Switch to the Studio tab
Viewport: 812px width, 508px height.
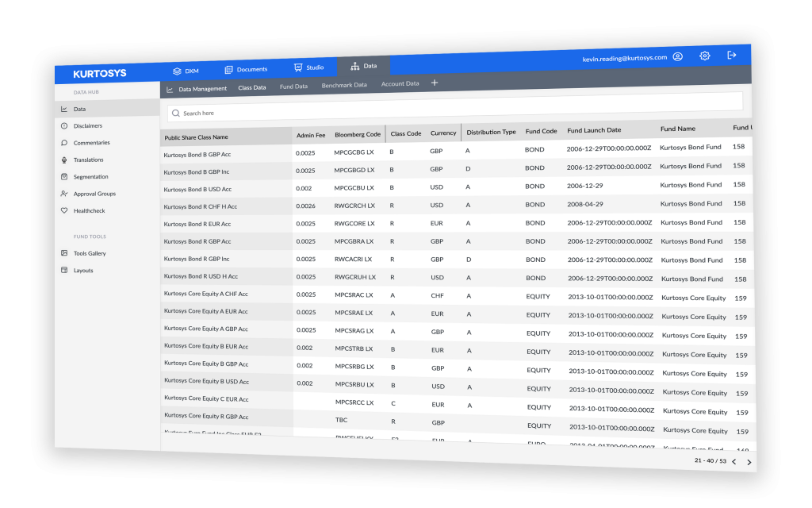pyautogui.click(x=308, y=67)
